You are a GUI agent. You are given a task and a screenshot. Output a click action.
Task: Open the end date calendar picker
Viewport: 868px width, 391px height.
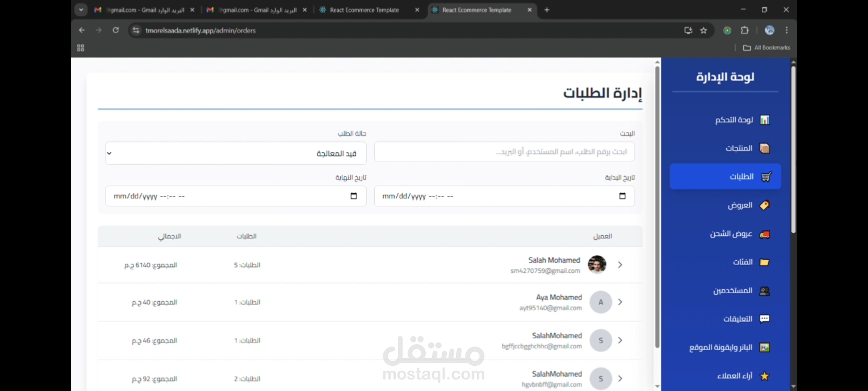click(353, 196)
